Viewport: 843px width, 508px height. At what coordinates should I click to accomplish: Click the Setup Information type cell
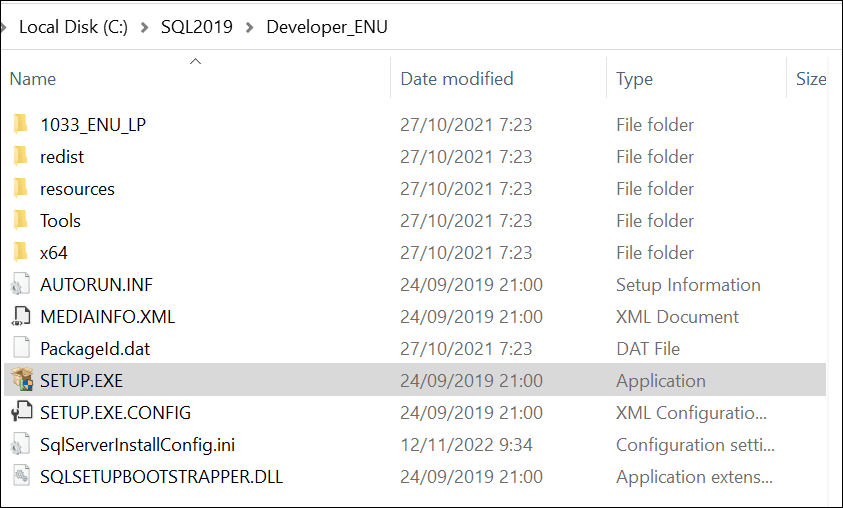point(688,285)
